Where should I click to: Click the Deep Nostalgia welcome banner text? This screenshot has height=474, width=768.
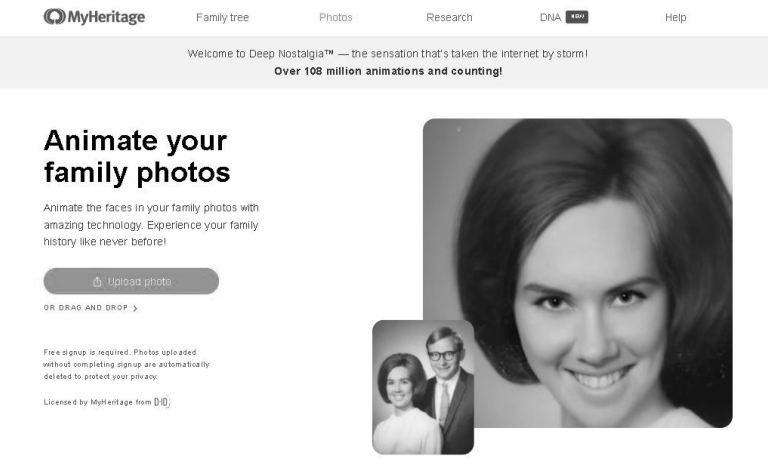pyautogui.click(x=387, y=53)
